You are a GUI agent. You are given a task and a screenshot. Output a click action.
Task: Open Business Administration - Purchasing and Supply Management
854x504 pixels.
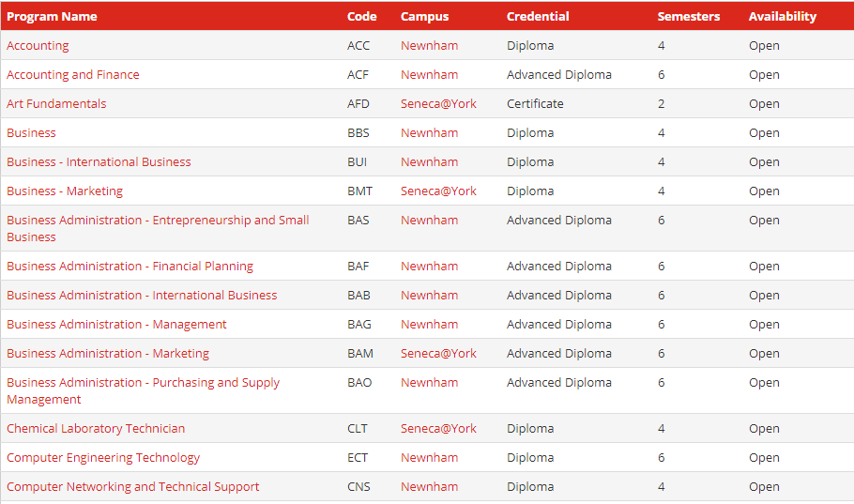tap(143, 383)
